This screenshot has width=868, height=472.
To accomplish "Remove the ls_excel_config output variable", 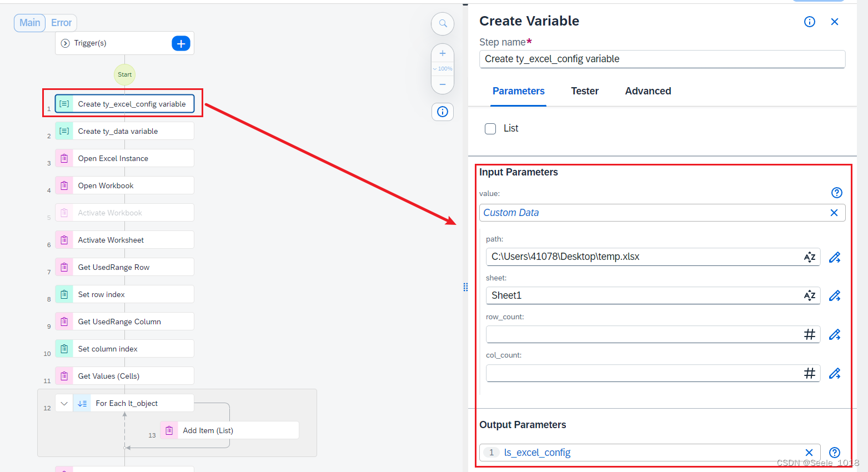I will [809, 453].
